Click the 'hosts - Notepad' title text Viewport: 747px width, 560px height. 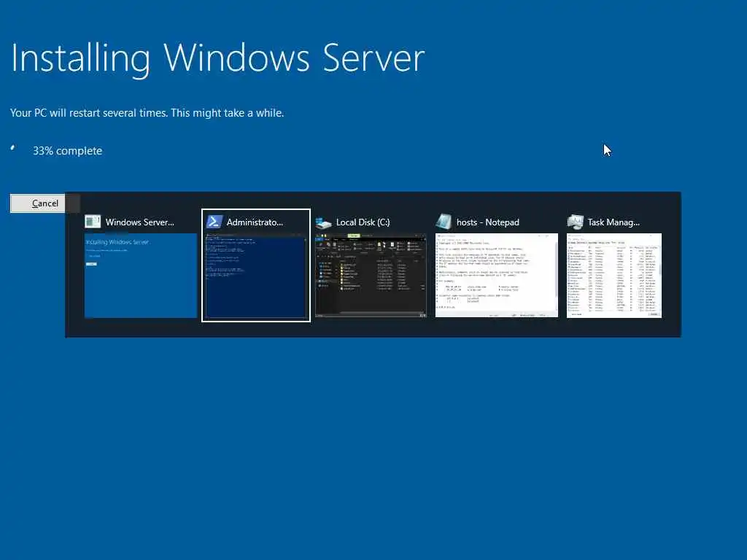click(x=488, y=222)
